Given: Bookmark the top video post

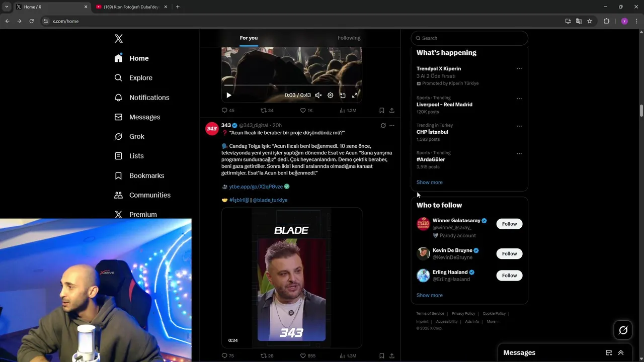Looking at the screenshot, I should (x=382, y=110).
